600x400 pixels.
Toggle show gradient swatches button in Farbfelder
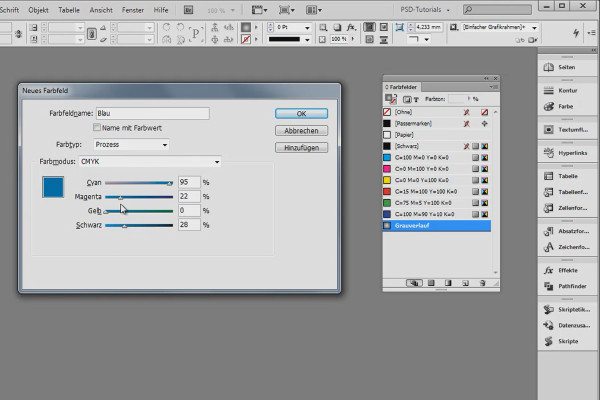pyautogui.click(x=448, y=283)
